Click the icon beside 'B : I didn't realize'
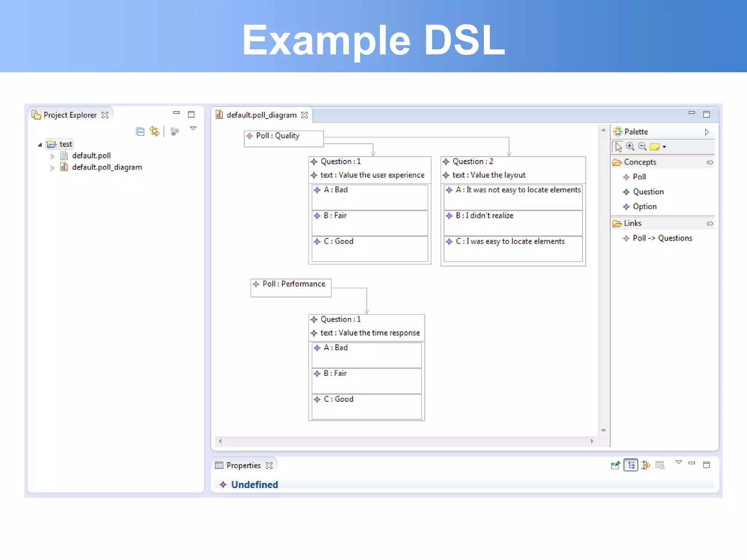The height and width of the screenshot is (560, 747). (449, 216)
